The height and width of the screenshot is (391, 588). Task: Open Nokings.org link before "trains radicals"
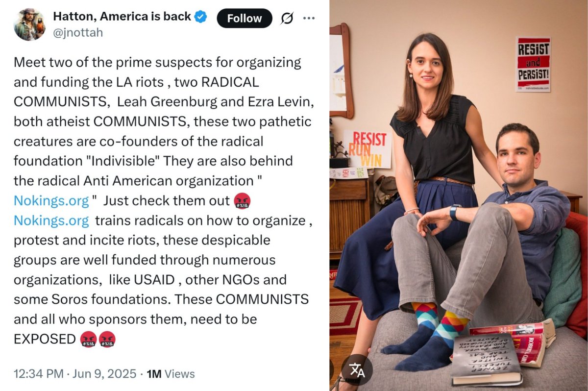coord(51,220)
